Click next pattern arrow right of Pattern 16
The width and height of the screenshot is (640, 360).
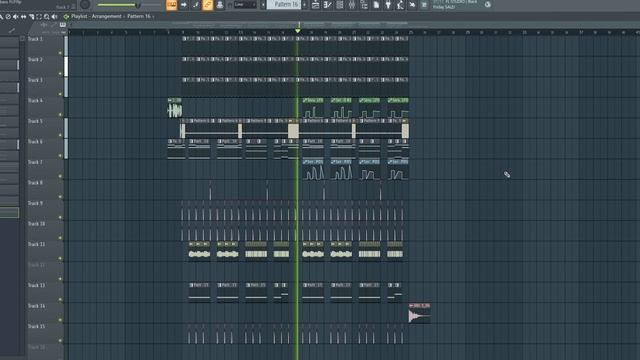(304, 5)
